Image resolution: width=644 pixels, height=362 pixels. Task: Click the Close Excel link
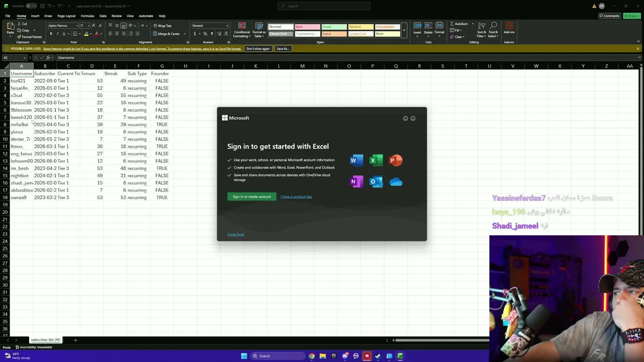point(235,234)
